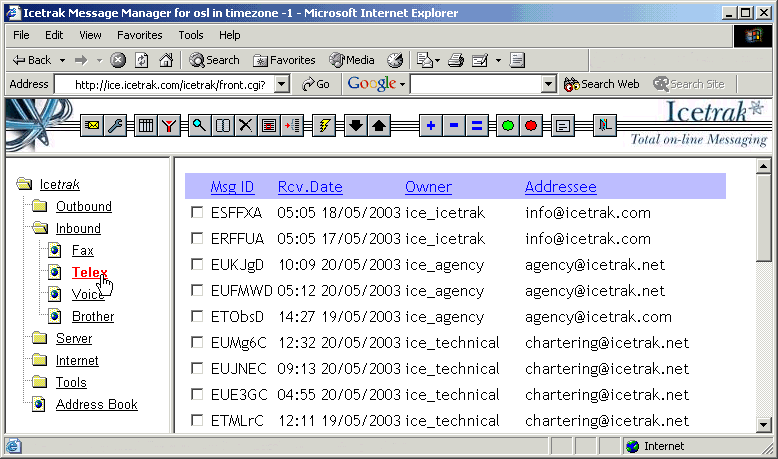Open the Back button history dropdown
The width and height of the screenshot is (778, 459).
[63, 61]
